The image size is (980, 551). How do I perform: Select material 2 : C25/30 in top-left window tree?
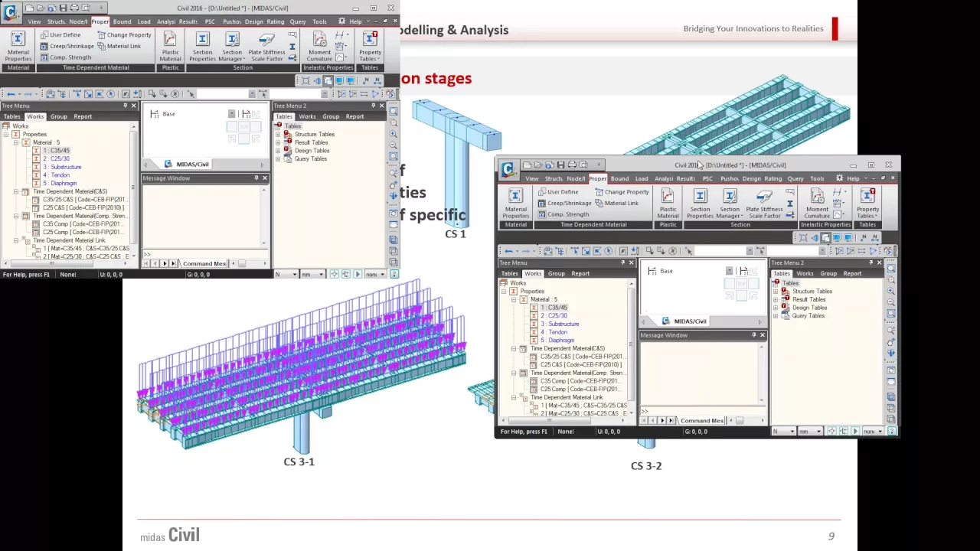click(56, 158)
